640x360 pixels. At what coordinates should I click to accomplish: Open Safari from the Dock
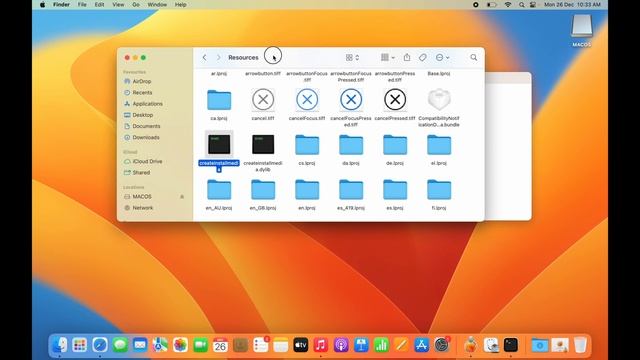[100, 345]
